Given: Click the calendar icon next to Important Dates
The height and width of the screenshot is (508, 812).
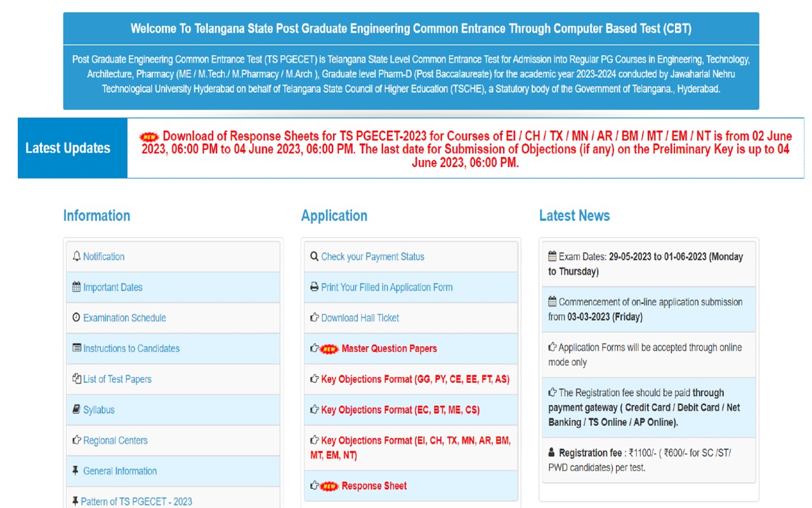Looking at the screenshot, I should [77, 287].
